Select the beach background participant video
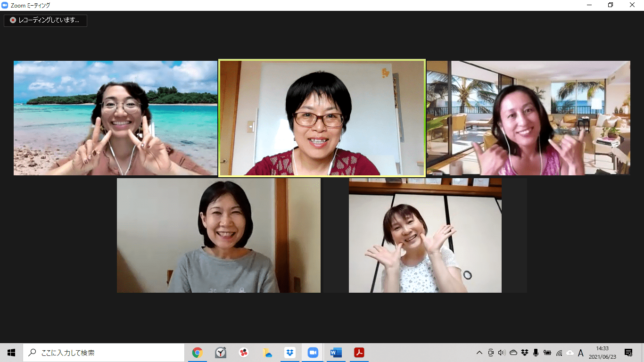The height and width of the screenshot is (362, 644). (116, 118)
